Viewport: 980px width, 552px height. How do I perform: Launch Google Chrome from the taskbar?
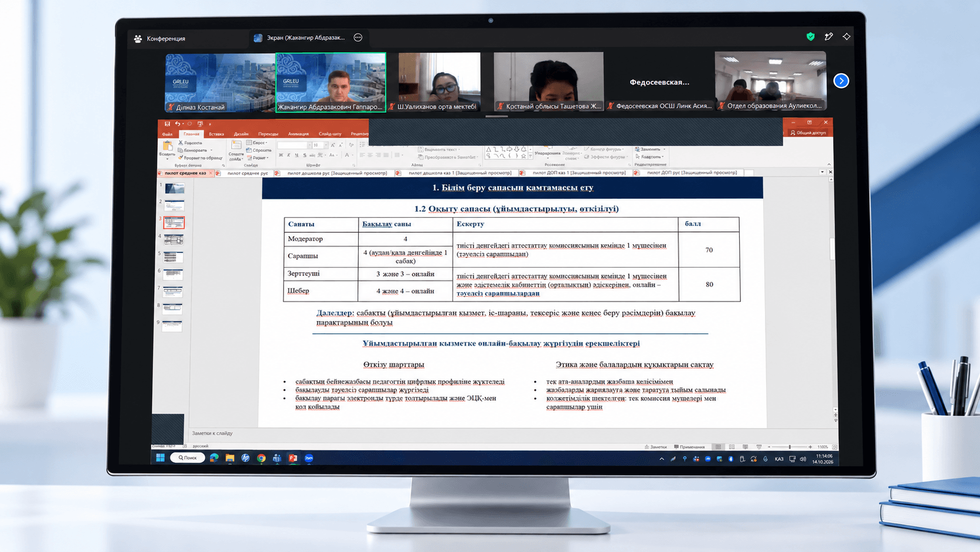coord(261,458)
